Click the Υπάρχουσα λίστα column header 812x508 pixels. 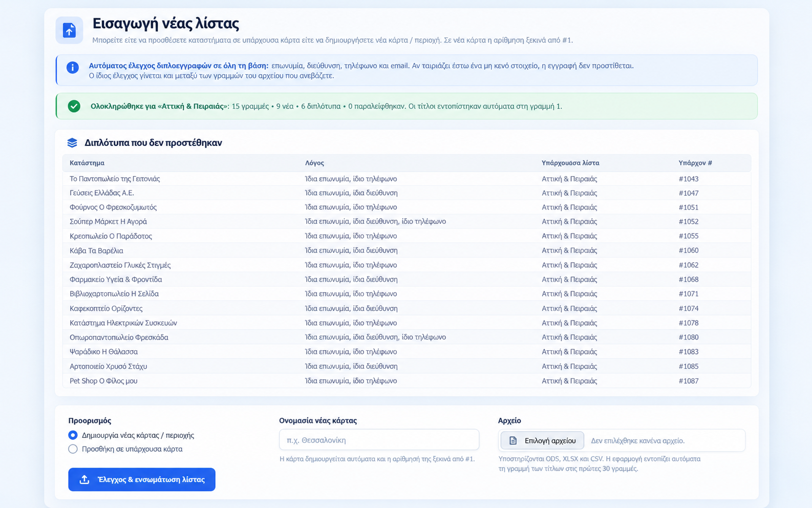(570, 163)
